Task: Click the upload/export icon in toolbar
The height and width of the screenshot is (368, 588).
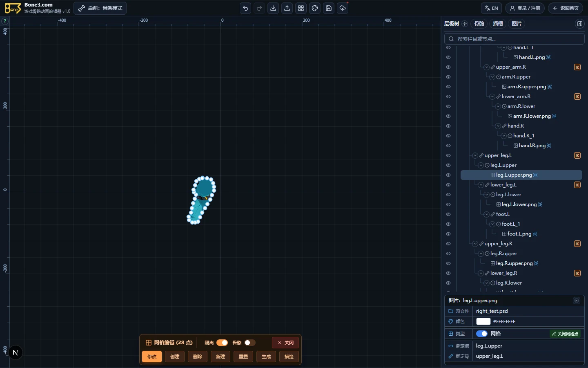Action: pyautogui.click(x=287, y=8)
